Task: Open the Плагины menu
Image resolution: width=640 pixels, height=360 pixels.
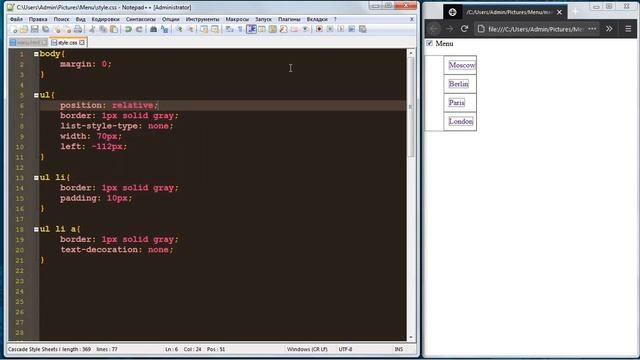Action: (289, 19)
